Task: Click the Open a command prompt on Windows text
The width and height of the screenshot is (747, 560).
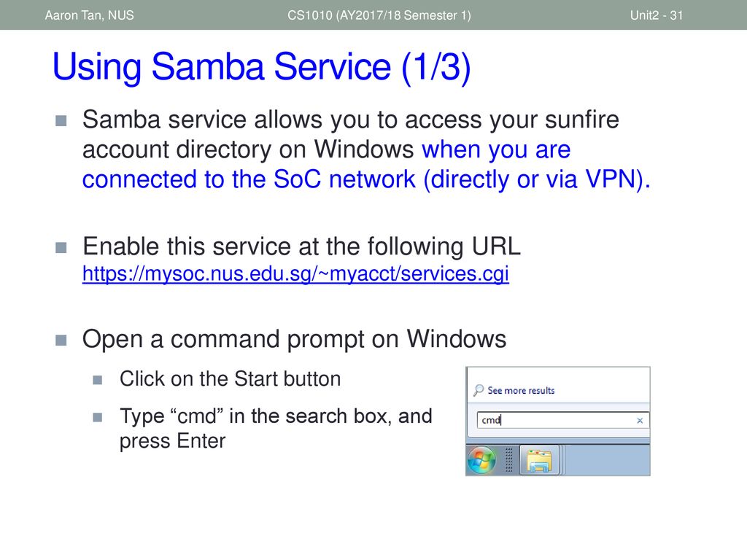Action: [x=294, y=340]
